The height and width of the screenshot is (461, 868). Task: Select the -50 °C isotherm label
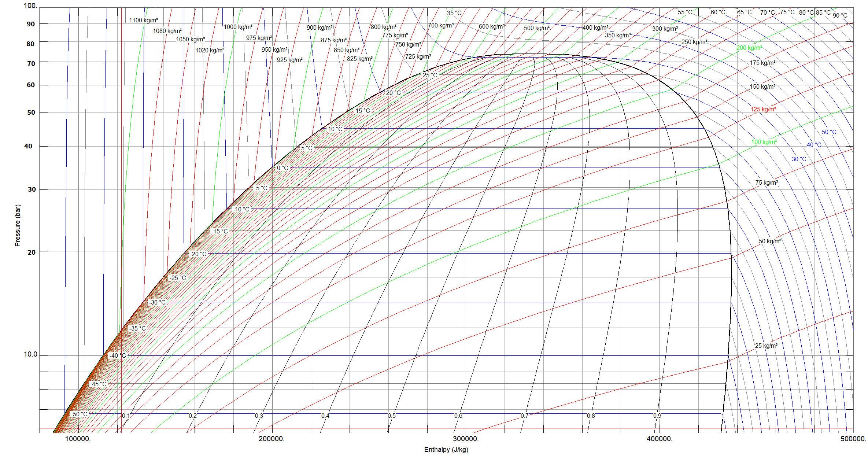click(79, 414)
